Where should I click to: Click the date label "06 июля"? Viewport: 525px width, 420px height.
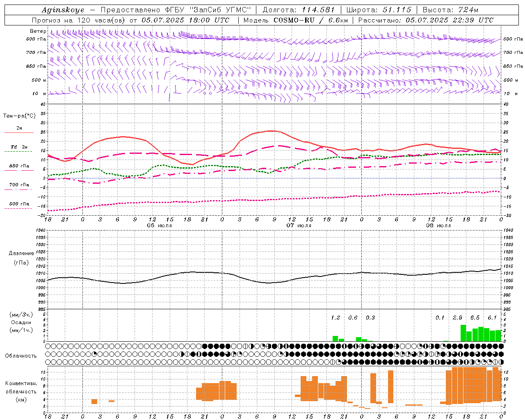[160, 226]
